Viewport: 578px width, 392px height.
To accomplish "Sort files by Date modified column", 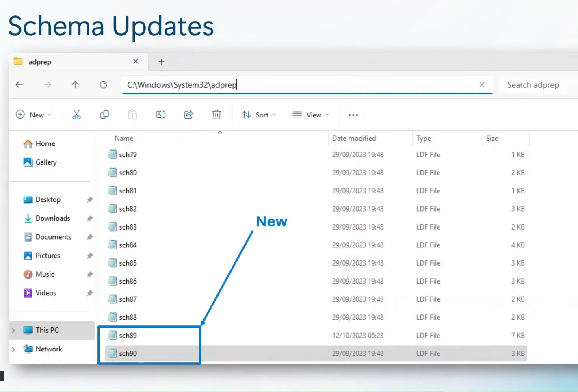I will point(354,138).
